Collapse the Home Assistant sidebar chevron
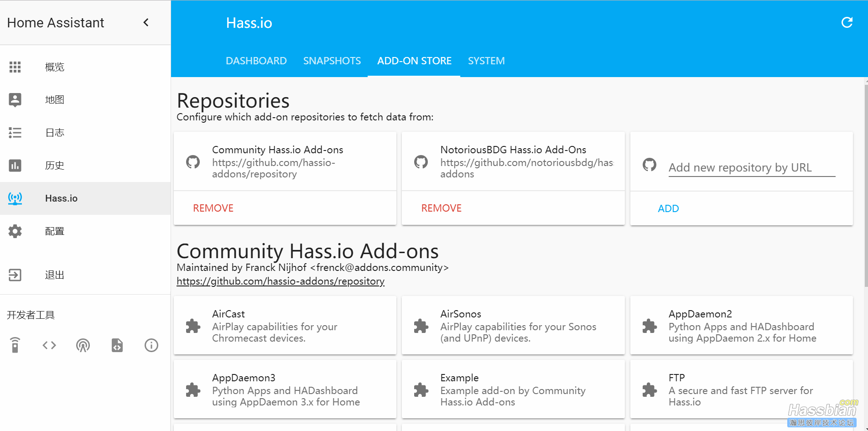 pyautogui.click(x=146, y=22)
